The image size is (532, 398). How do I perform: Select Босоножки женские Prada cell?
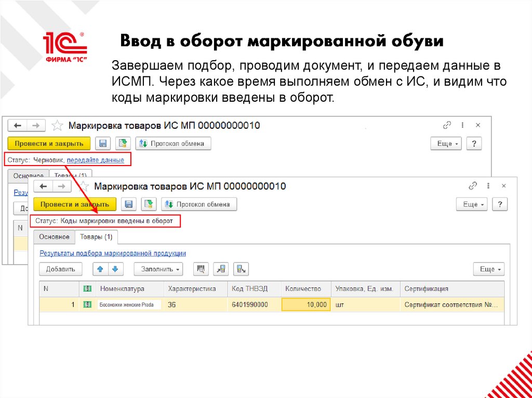point(129,305)
